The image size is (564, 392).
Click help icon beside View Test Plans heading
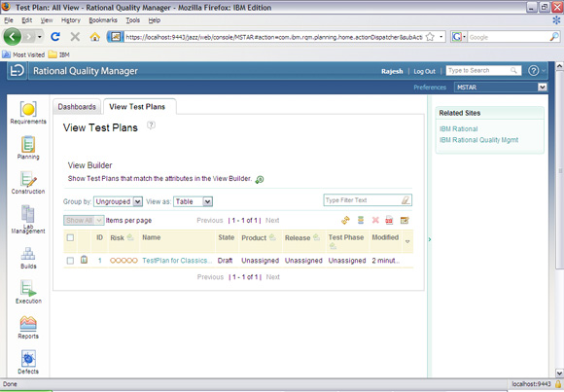pos(152,125)
